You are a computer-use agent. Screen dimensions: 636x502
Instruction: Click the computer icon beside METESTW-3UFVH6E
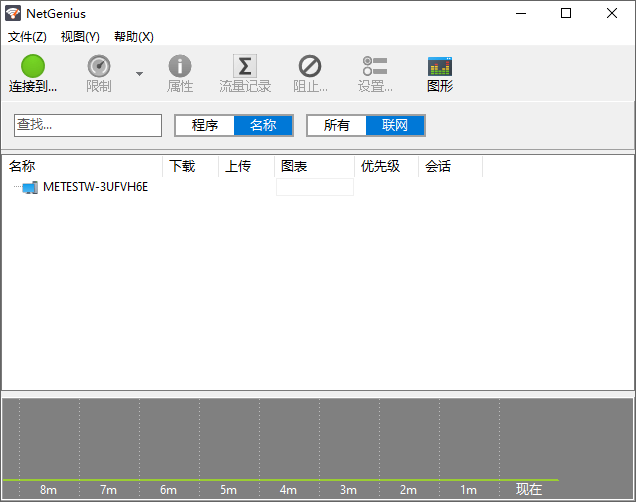(30, 187)
